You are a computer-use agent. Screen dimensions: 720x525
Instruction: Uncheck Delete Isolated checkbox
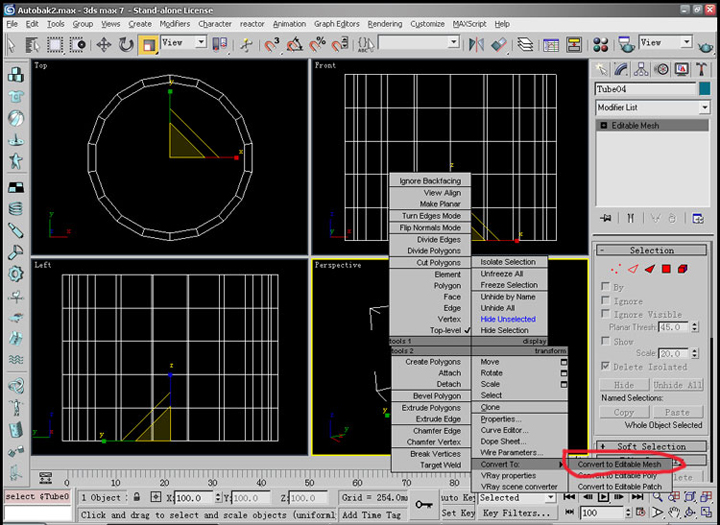click(606, 366)
